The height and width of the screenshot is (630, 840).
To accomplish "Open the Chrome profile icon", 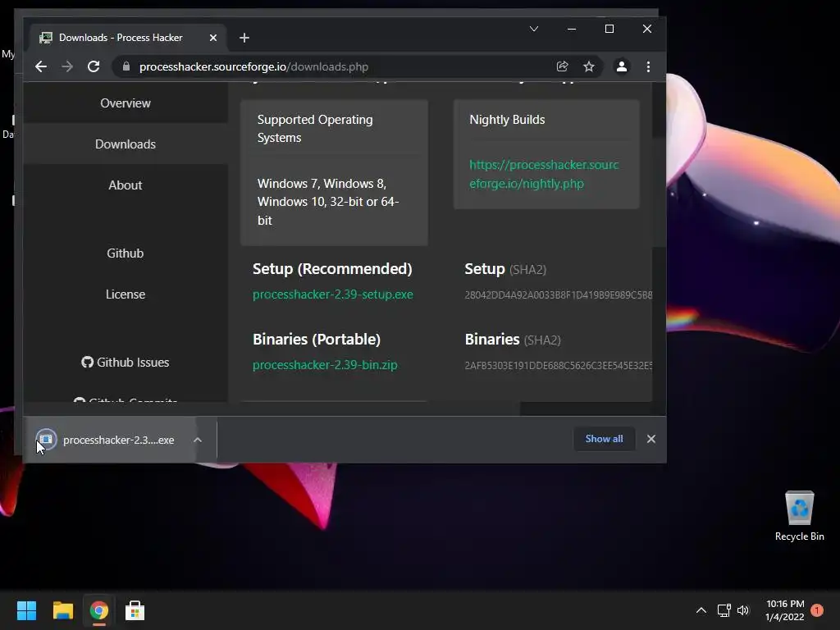I will 622,66.
